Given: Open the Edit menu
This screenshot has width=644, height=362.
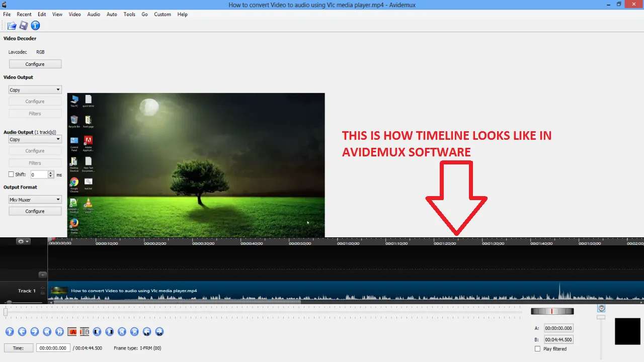Looking at the screenshot, I should (42, 15).
